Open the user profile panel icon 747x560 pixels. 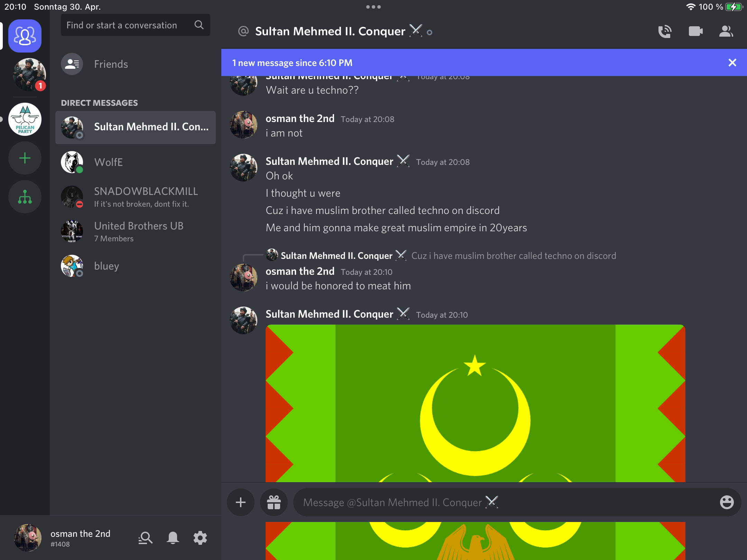pyautogui.click(x=726, y=32)
